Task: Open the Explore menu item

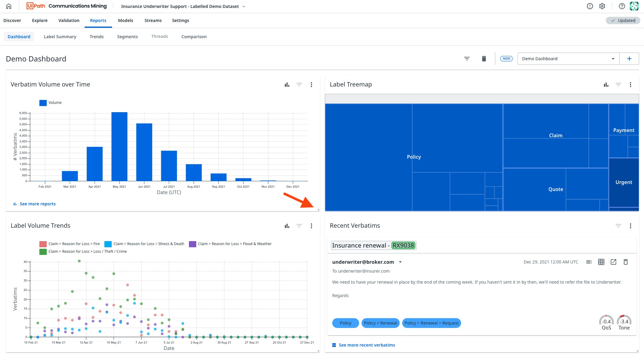Action: [40, 20]
